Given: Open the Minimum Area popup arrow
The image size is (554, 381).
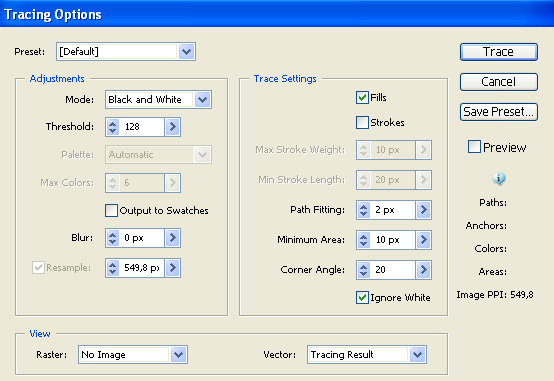Looking at the screenshot, I should click(x=424, y=240).
